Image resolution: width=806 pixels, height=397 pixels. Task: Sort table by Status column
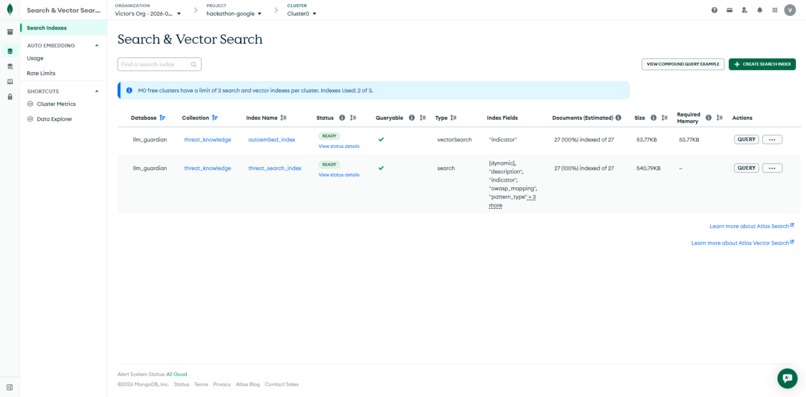(353, 118)
